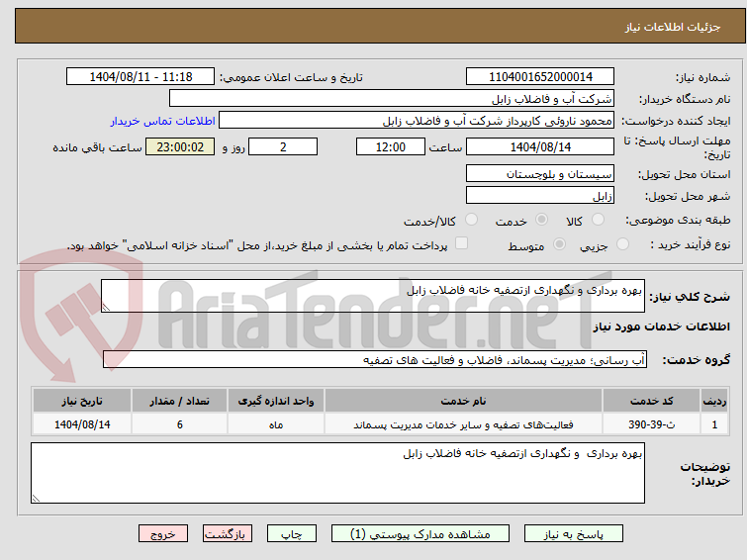Click the نام خدمت column header
Viewport: 747px width, 560px height.
463,401
